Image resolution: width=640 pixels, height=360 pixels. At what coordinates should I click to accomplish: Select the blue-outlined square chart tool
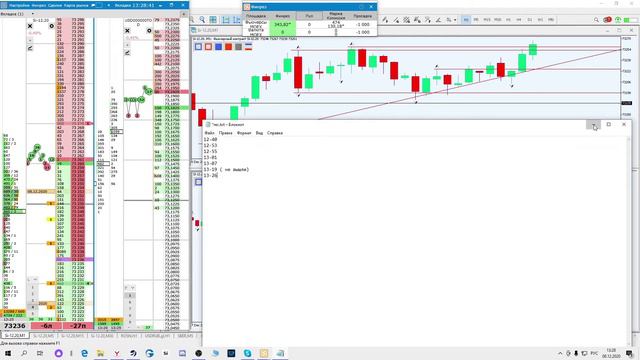(x=198, y=47)
